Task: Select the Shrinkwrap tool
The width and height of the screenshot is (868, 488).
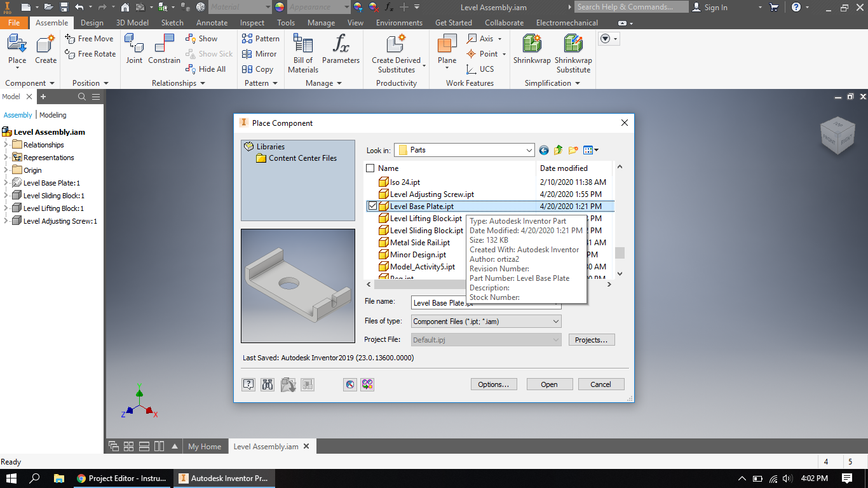Action: click(532, 51)
